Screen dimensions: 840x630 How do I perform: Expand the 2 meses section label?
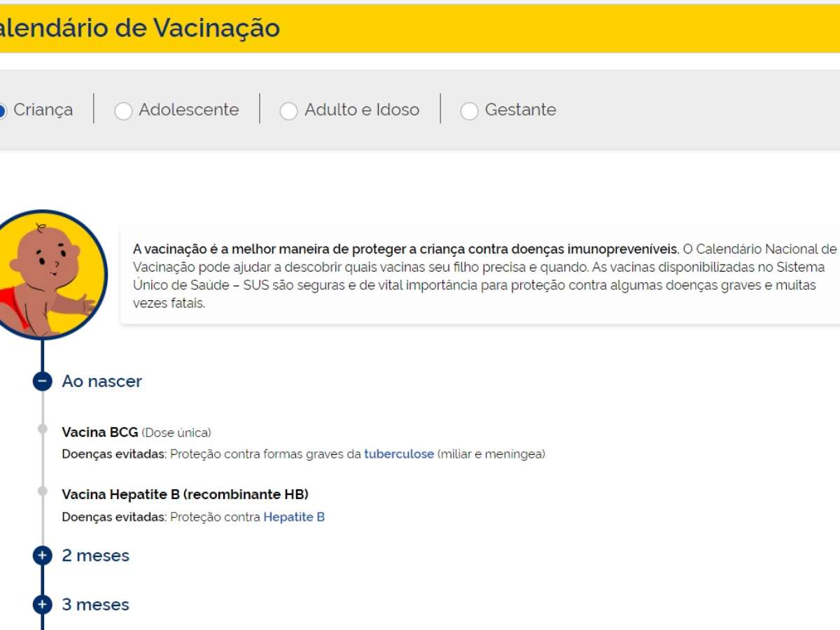tap(95, 556)
